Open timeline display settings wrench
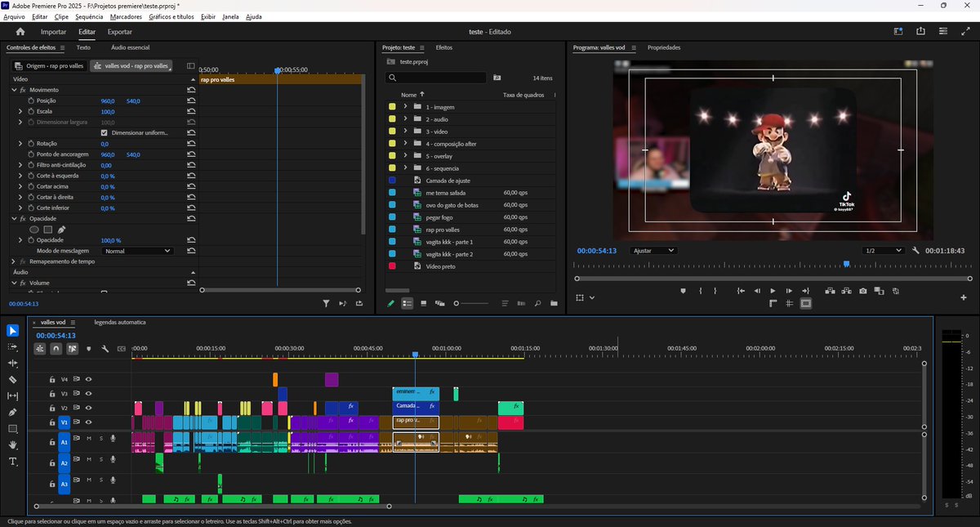Image resolution: width=980 pixels, height=527 pixels. click(105, 349)
